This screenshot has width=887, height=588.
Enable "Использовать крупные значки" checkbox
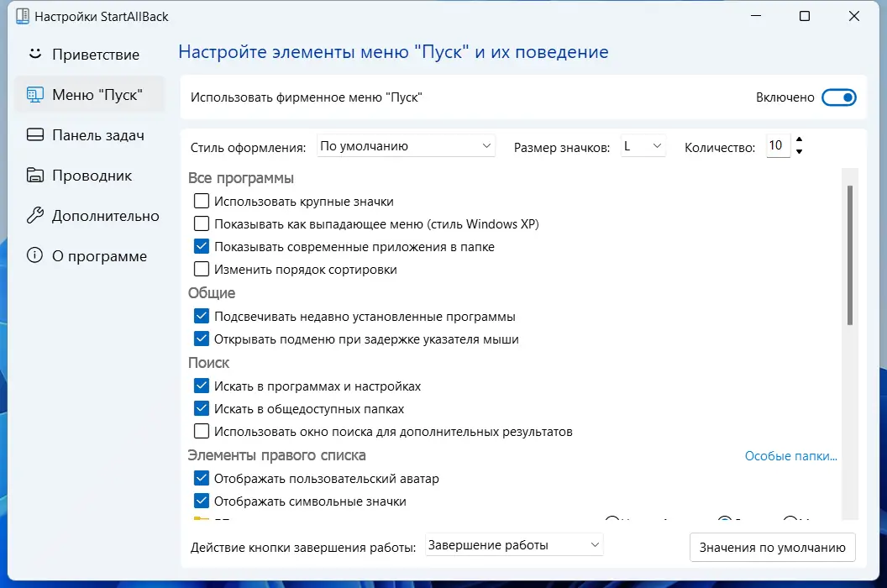[200, 201]
